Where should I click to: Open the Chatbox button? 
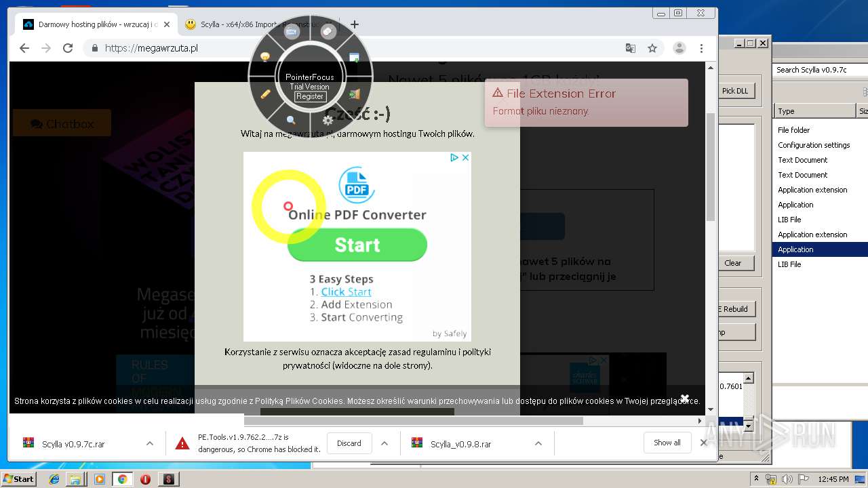tap(62, 123)
